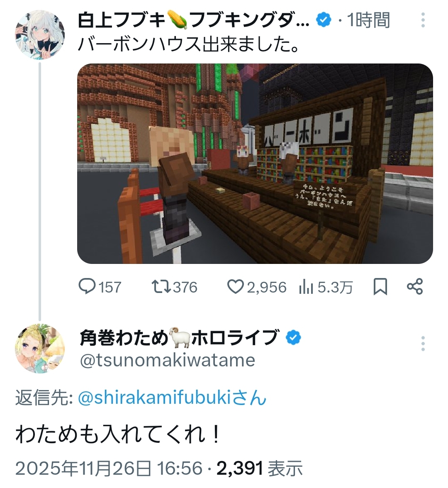The width and height of the screenshot is (448, 488).
Task: Open Tsunomaki Watame's profile avatar
Action: coord(40,348)
